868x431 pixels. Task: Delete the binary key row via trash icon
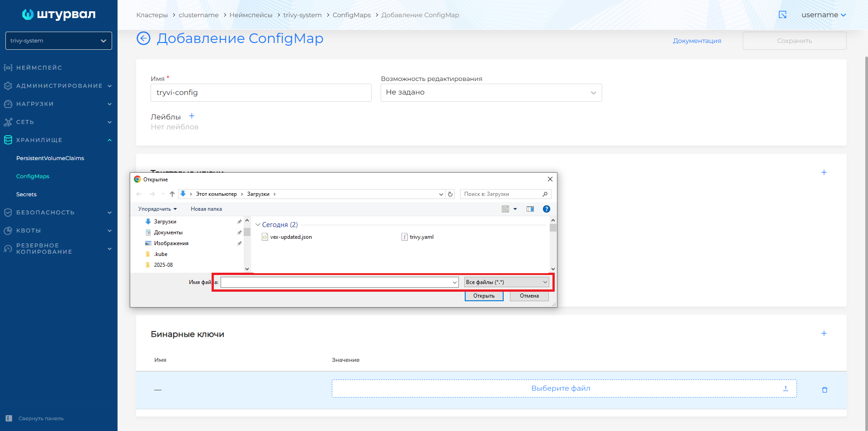[825, 389]
